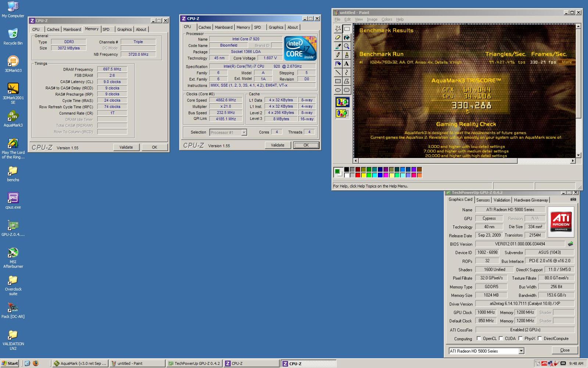The image size is (588, 368).
Task: Click the Close button in GPU-Z
Action: point(565,350)
